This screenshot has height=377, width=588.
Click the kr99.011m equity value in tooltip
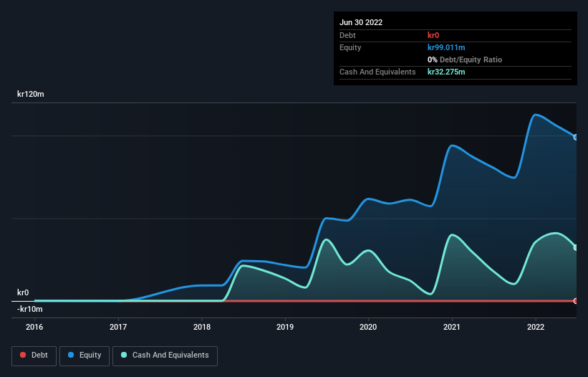pyautogui.click(x=446, y=47)
